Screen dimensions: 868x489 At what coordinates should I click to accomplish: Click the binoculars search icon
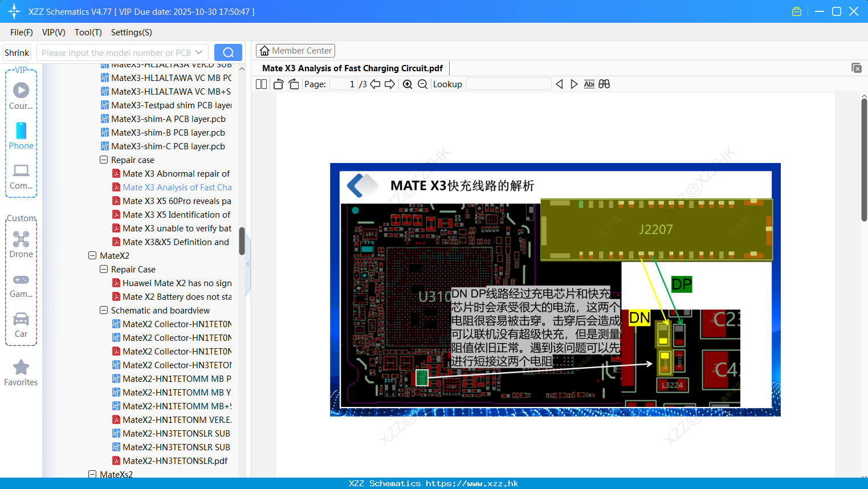click(604, 84)
